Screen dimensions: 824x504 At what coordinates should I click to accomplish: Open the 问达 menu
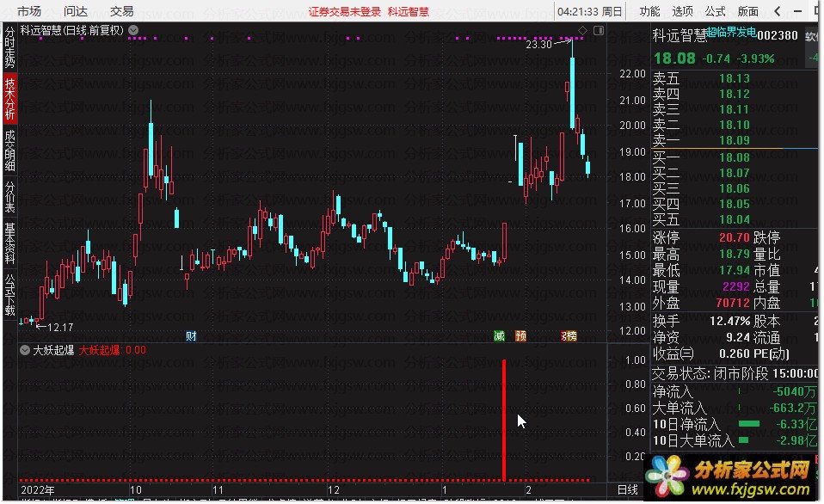(x=75, y=11)
